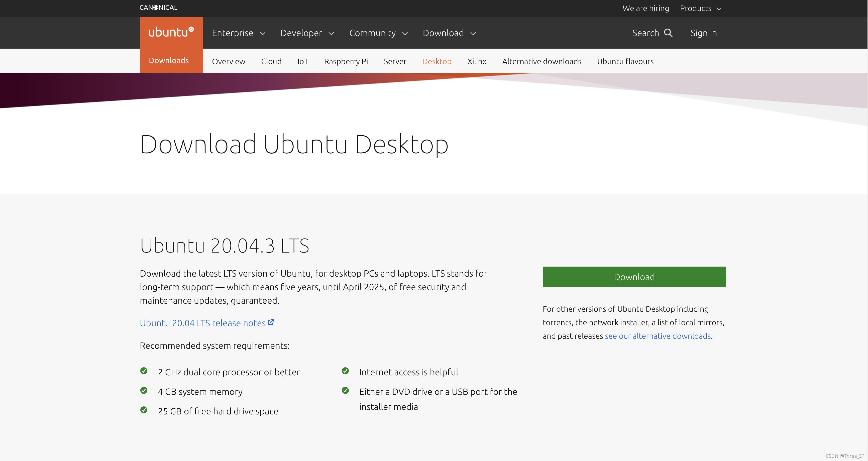Click the Sign in button
This screenshot has width=868, height=461.
click(703, 33)
